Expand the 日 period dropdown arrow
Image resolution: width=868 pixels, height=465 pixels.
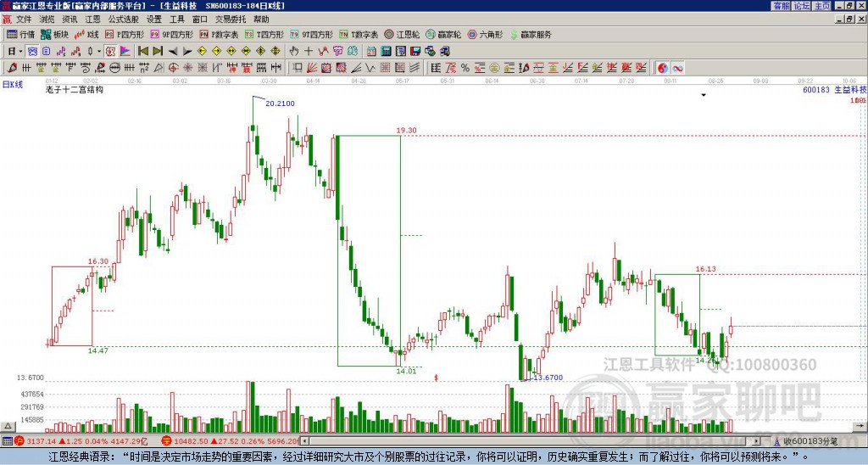pyautogui.click(x=20, y=52)
